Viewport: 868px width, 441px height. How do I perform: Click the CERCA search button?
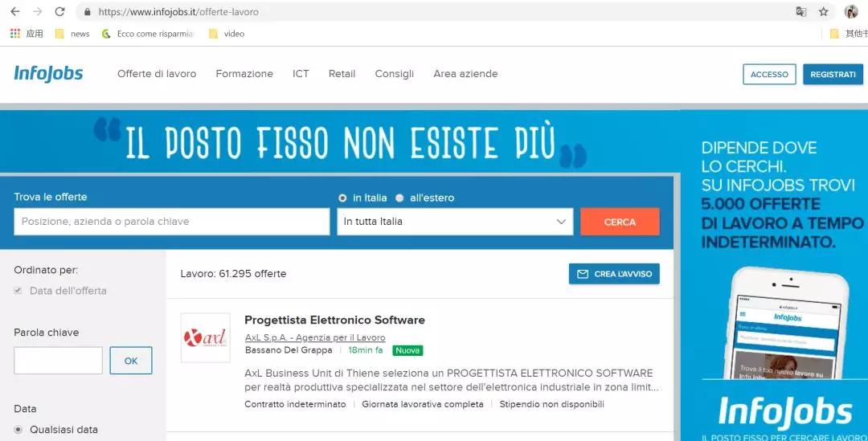click(620, 222)
